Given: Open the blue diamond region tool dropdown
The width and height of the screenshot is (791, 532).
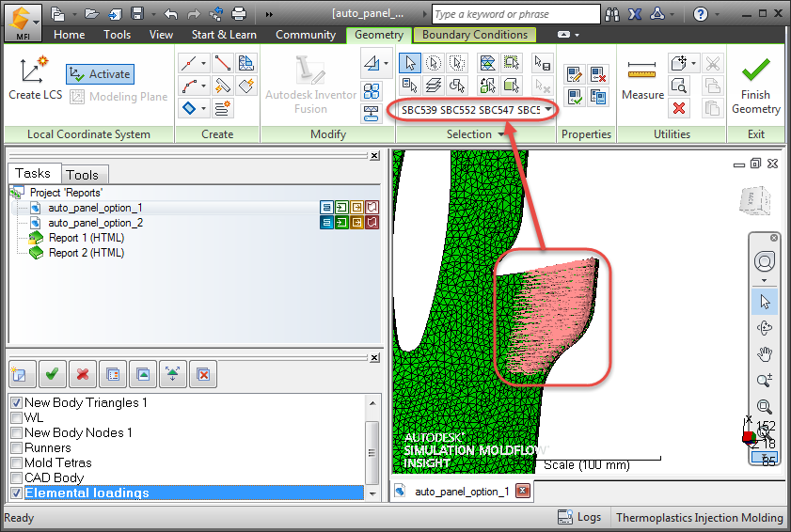Looking at the screenshot, I should 204,108.
